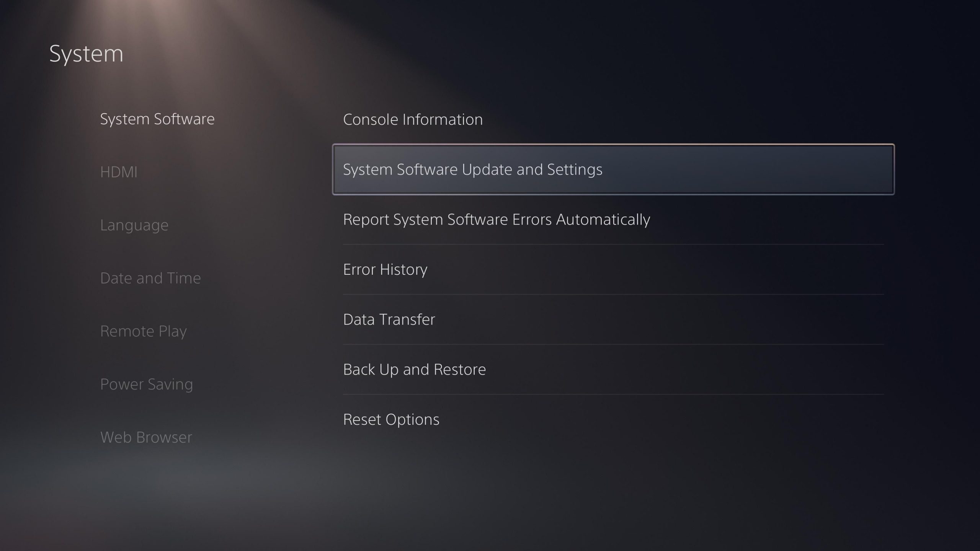Choose the bottom entry of the sidebar
980x551 pixels.
click(x=146, y=437)
